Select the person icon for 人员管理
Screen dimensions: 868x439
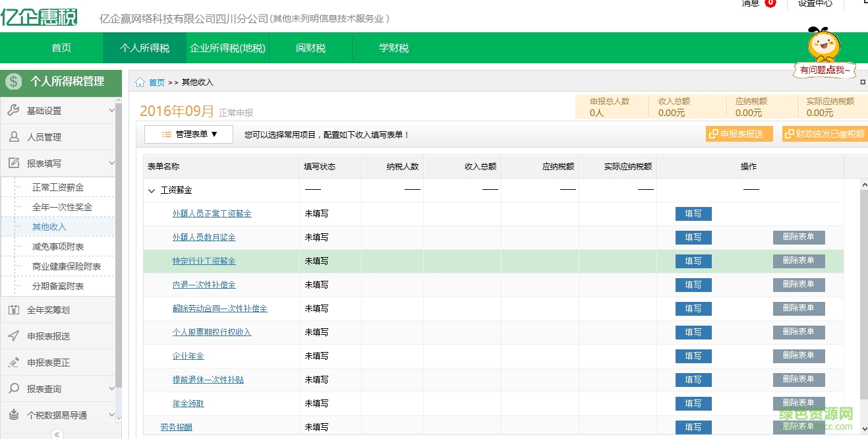[14, 136]
